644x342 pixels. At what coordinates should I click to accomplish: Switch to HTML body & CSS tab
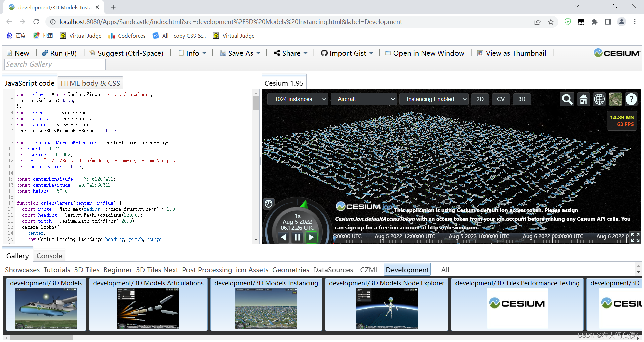tap(90, 83)
